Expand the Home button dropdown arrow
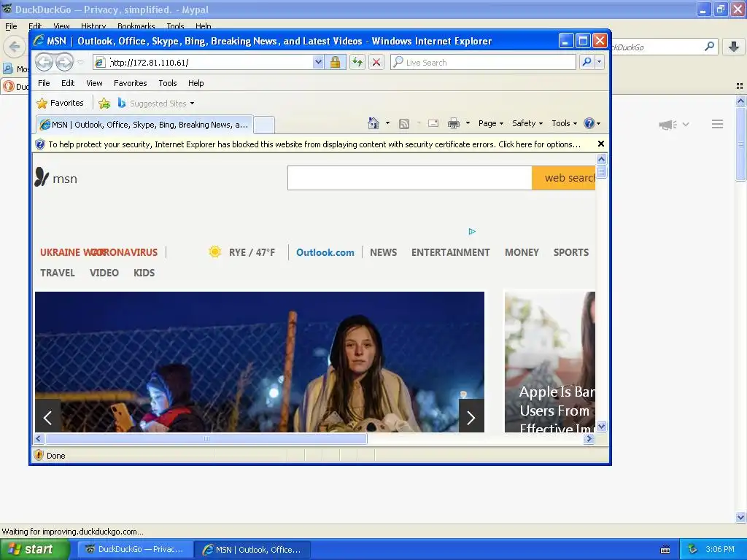Image resolution: width=747 pixels, height=560 pixels. tap(387, 123)
